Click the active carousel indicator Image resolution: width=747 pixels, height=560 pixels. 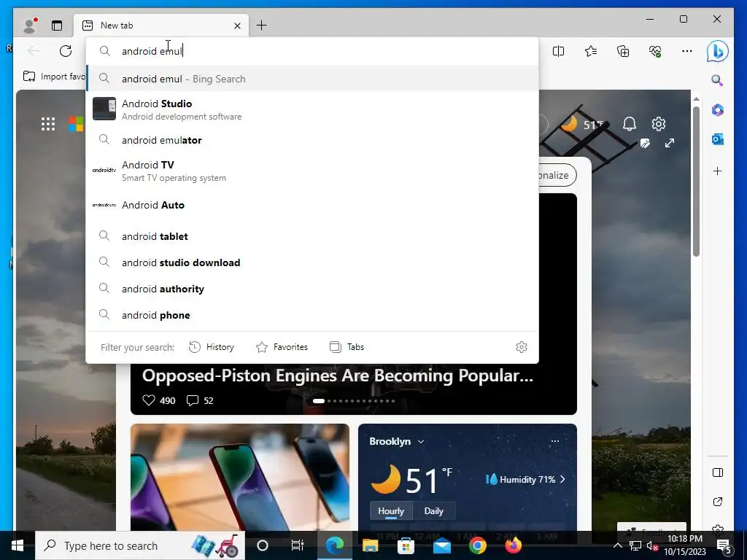pyautogui.click(x=319, y=401)
